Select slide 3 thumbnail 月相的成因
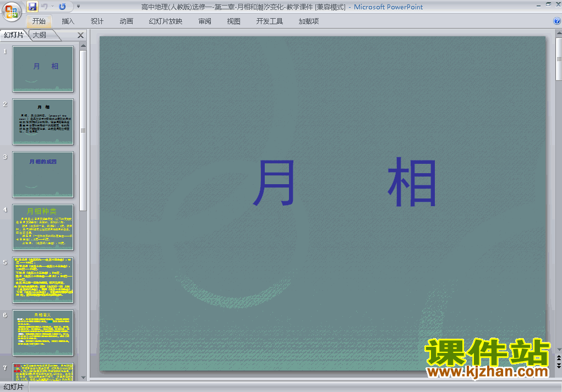562x392 pixels. click(x=43, y=174)
